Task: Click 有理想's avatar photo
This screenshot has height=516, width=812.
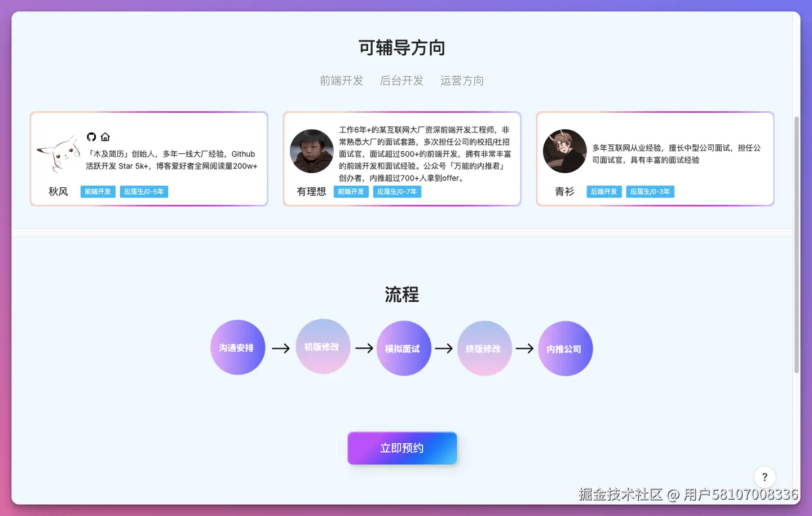Action: pos(311,151)
